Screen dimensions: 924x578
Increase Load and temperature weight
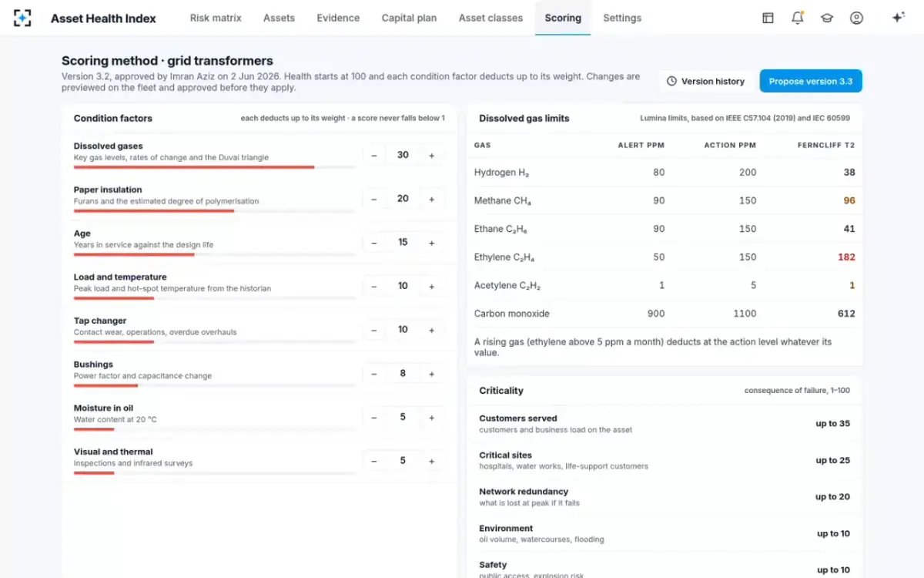432,286
